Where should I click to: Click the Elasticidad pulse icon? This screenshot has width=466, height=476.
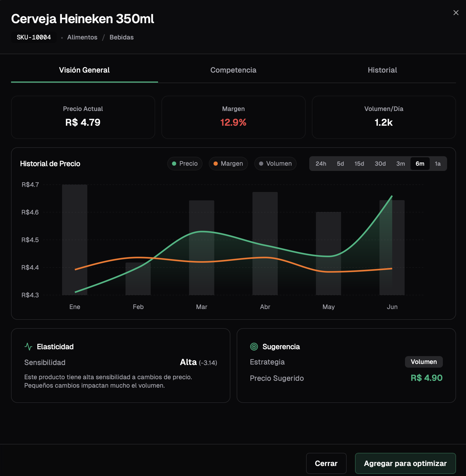[x=28, y=347]
